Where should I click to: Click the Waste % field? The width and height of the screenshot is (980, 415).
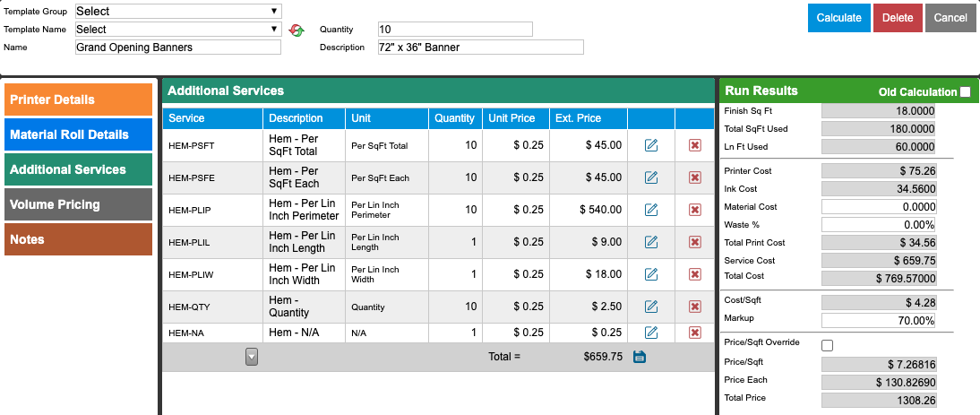(879, 224)
